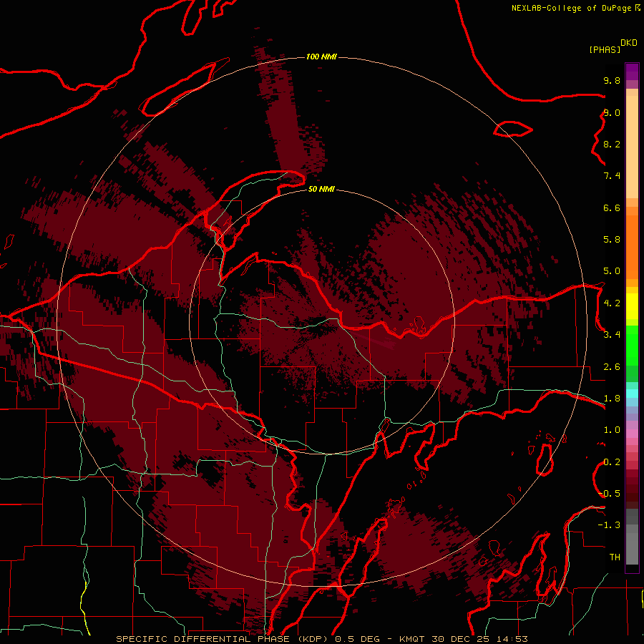Click legend value 5.0
644x644 pixels.
tap(612, 271)
